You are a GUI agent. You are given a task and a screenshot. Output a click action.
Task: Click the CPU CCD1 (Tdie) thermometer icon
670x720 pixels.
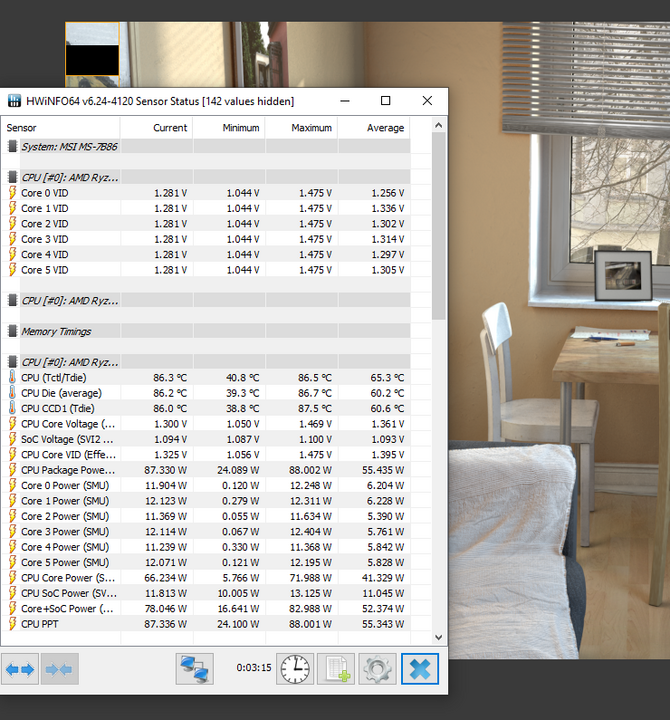(12, 408)
